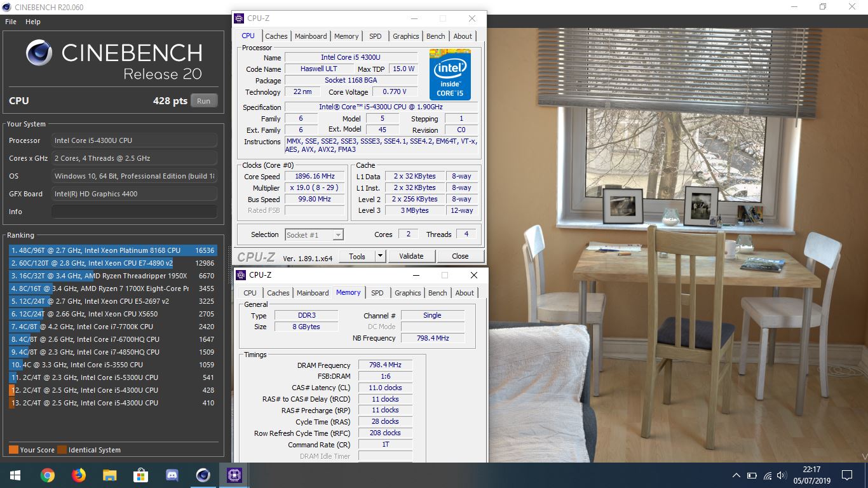This screenshot has width=868, height=488.
Task: Click the Intel Core i5 badge logo
Action: [x=450, y=74]
